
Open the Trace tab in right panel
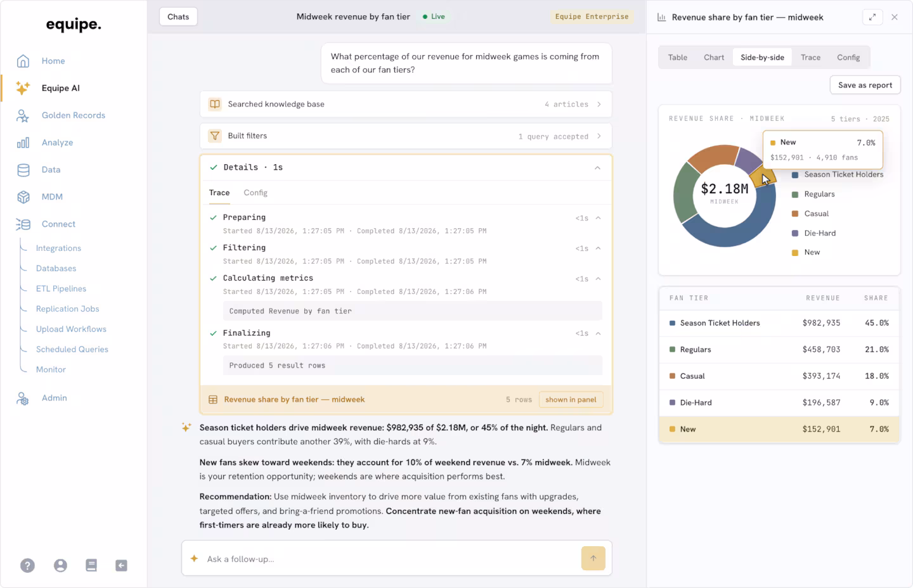tap(810, 57)
